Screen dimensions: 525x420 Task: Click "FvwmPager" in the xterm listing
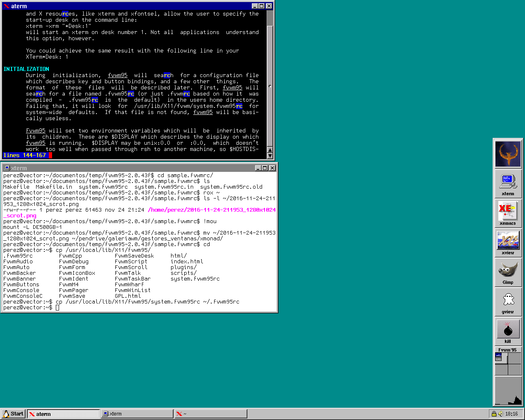pyautogui.click(x=74, y=290)
